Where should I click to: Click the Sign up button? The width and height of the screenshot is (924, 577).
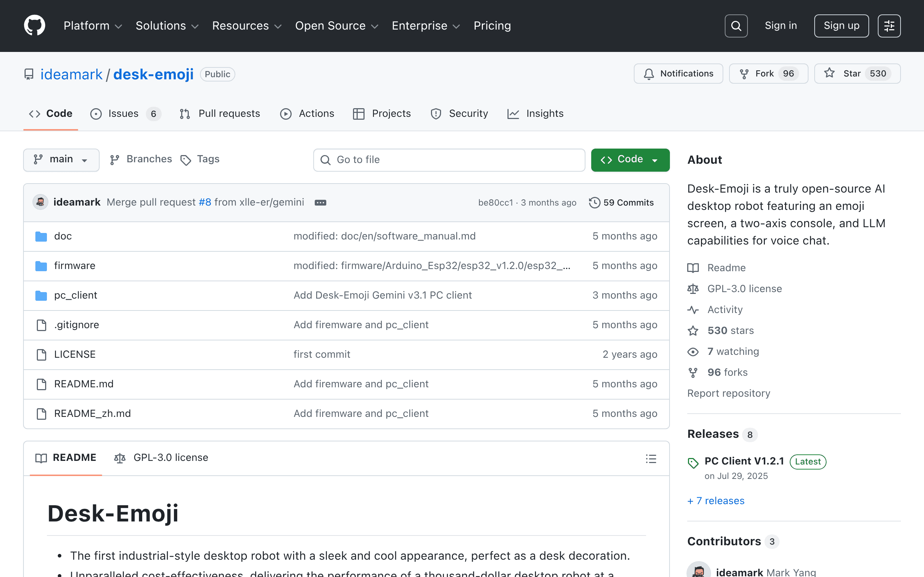coord(841,26)
